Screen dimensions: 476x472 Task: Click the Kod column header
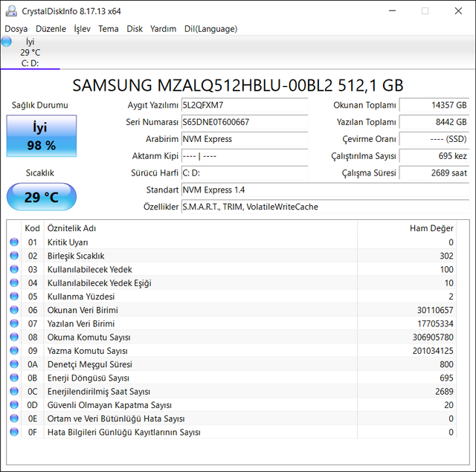pyautogui.click(x=32, y=228)
